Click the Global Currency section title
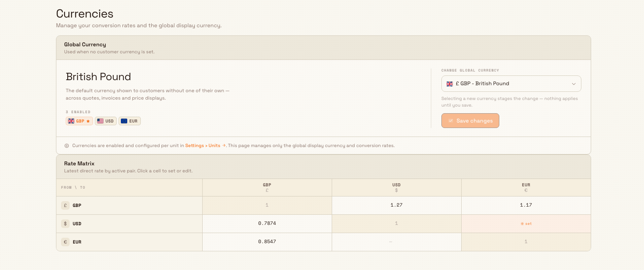Viewport: 644px width, 270px height. point(85,44)
